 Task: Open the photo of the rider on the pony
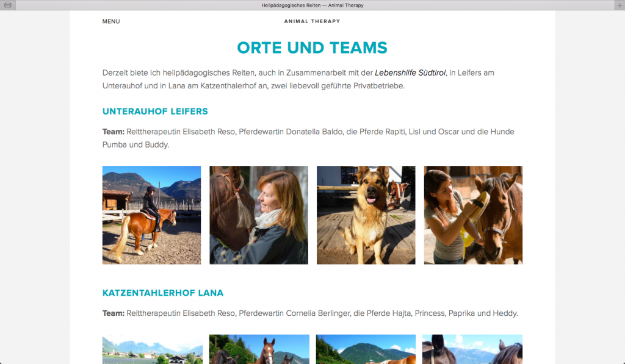pyautogui.click(x=151, y=215)
